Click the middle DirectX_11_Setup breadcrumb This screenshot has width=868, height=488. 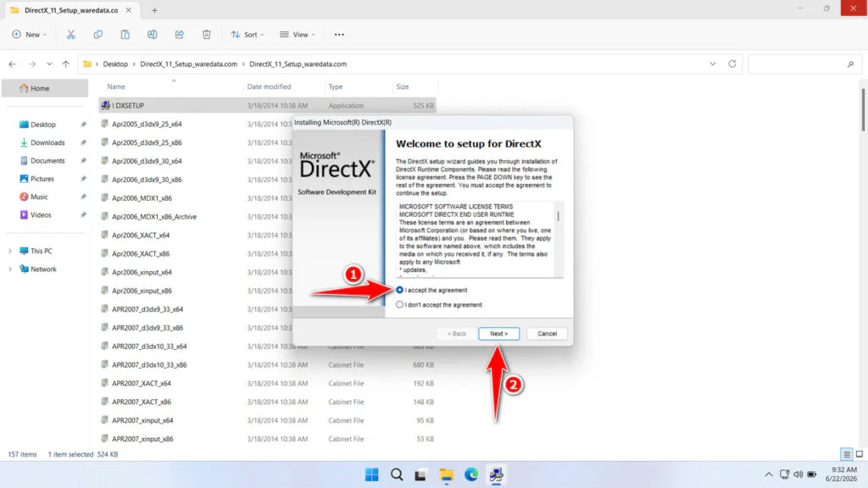coord(188,64)
